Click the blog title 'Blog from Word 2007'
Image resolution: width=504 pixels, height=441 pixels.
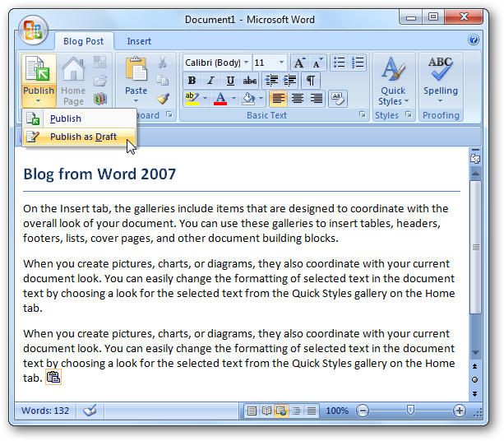pyautogui.click(x=99, y=174)
